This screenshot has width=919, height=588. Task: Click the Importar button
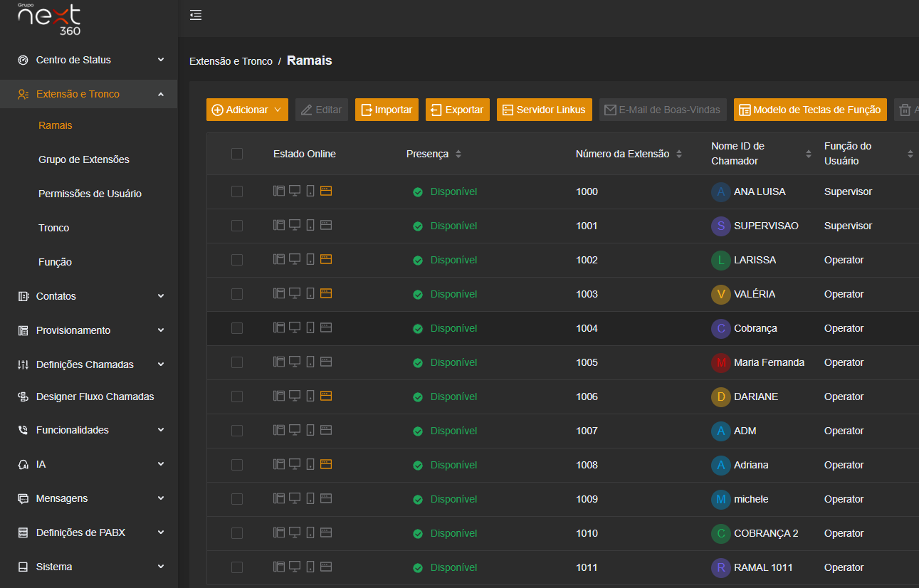[387, 110]
